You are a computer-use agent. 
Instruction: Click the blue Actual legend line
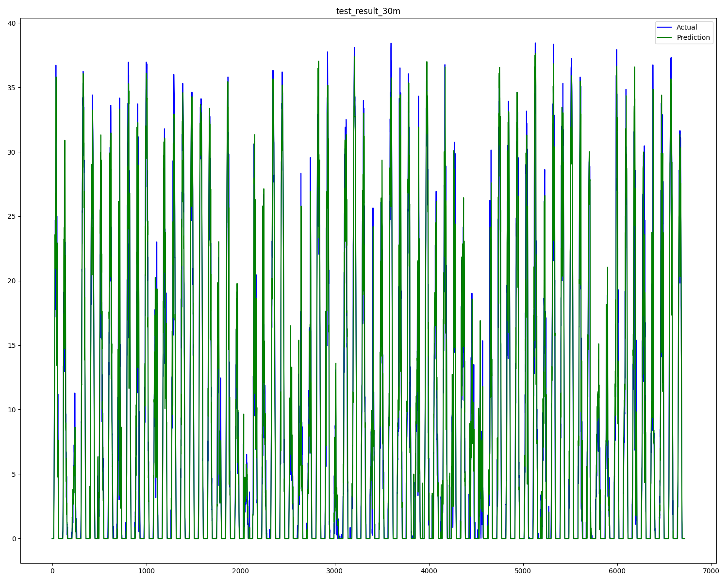click(665, 28)
